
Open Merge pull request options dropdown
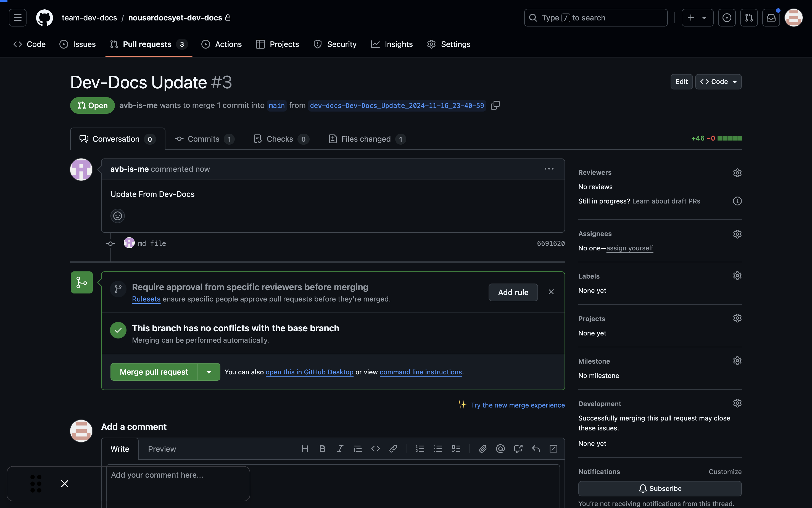(208, 372)
